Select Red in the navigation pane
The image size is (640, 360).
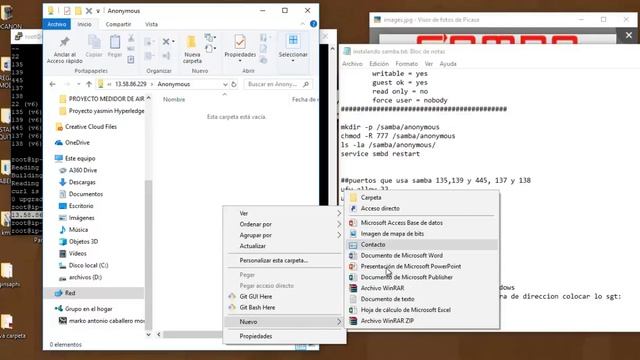tap(94, 293)
